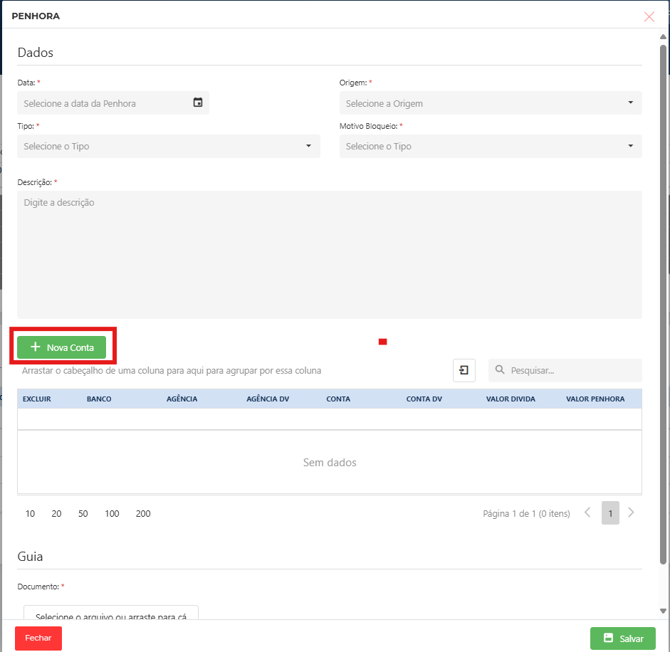Click the export grid data icon
670x652 pixels.
464,370
